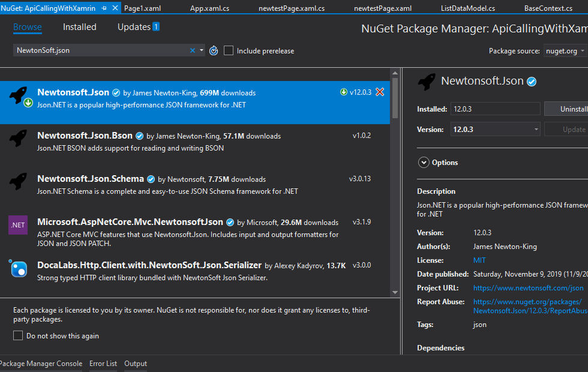Open the Page1.xaml tab
Screen dimensions: 588x372
pyautogui.click(x=143, y=8)
